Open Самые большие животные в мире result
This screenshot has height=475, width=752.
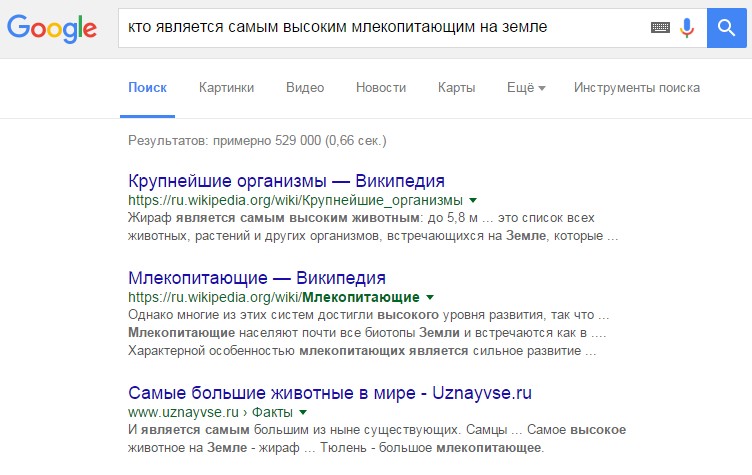click(330, 393)
